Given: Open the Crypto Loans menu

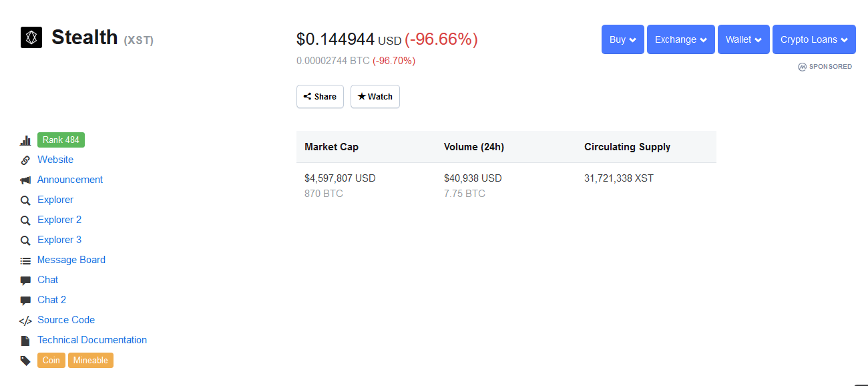Looking at the screenshot, I should pyautogui.click(x=814, y=39).
